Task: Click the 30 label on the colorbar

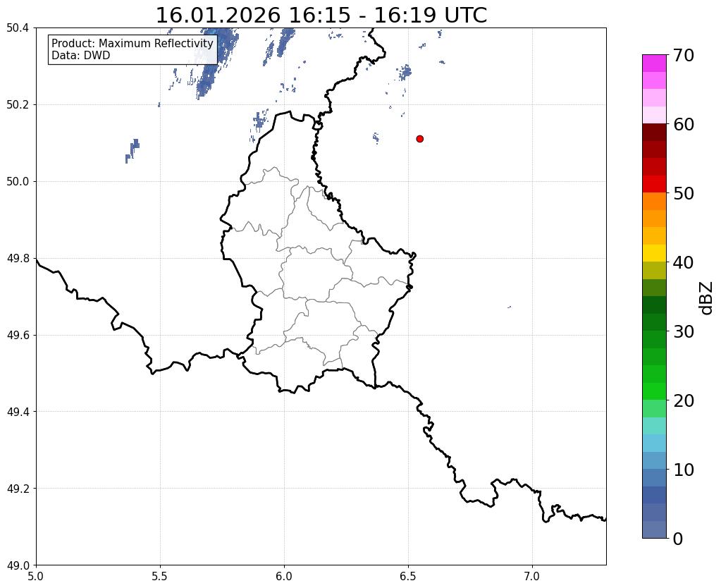Action: [684, 331]
